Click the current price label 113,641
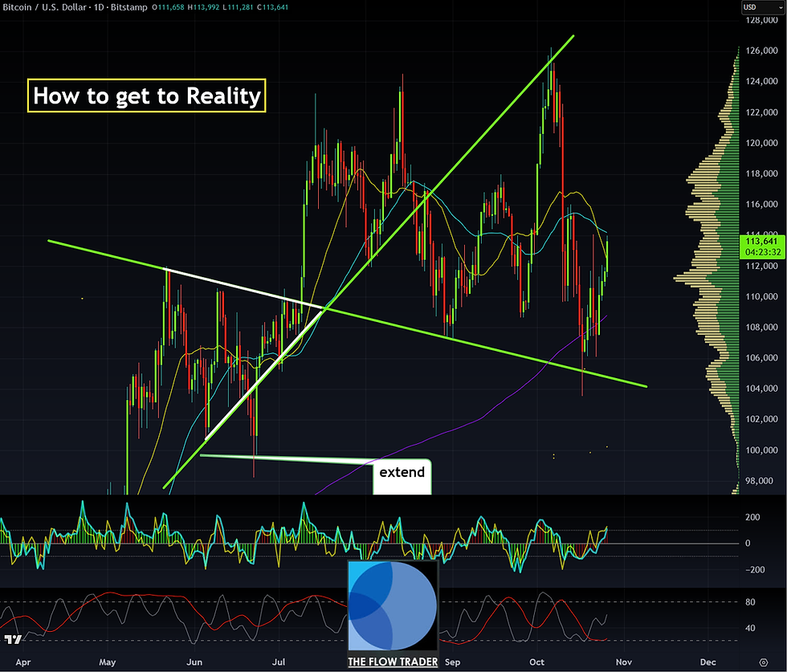 (x=761, y=242)
